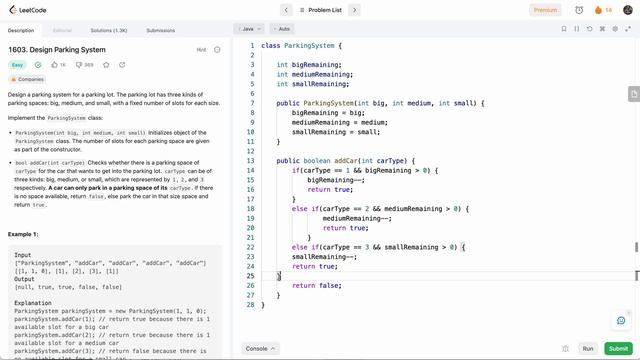
Task: Click line number 13 in the gutter
Action: click(250, 161)
